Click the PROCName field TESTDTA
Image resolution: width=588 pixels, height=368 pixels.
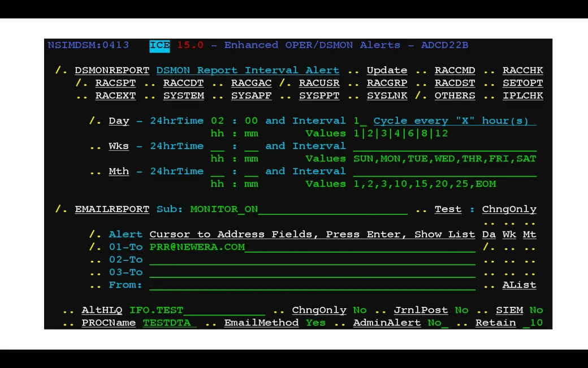click(x=170, y=323)
